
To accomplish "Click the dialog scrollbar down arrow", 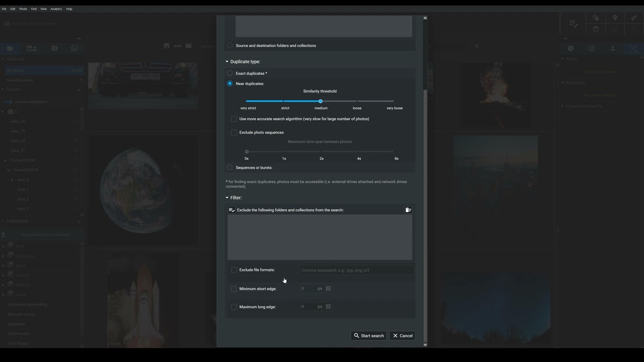I will 425,344.
